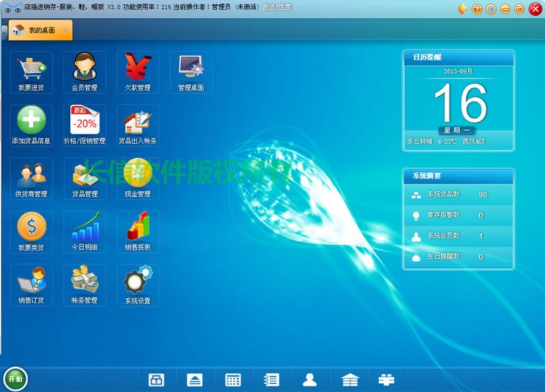Open 价格/促销管理 discount icon

click(x=84, y=125)
